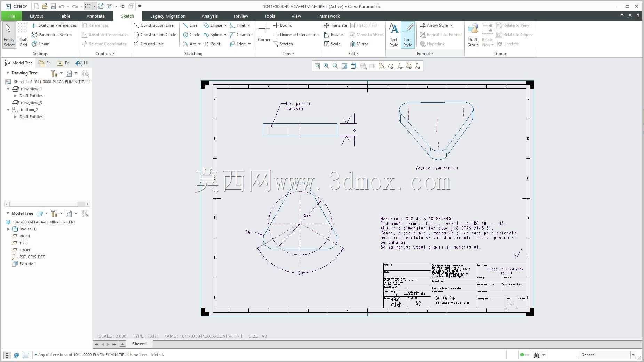Select the Rotate edit tool
The image size is (644, 362).
pyautogui.click(x=333, y=35)
